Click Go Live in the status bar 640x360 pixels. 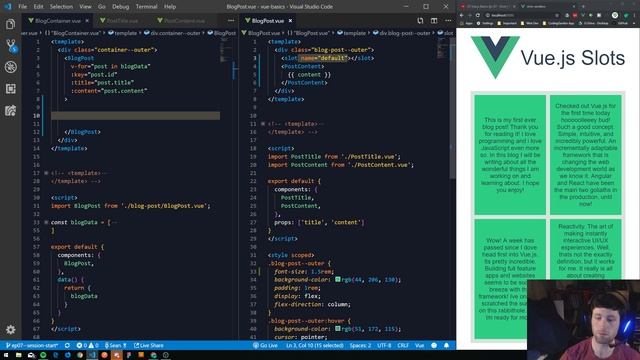tap(265, 345)
